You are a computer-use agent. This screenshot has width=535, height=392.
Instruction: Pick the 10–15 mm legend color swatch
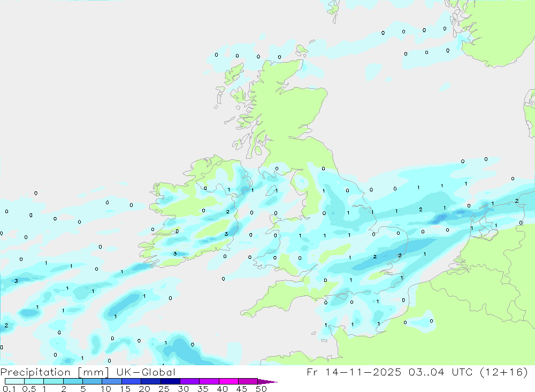[112, 381]
